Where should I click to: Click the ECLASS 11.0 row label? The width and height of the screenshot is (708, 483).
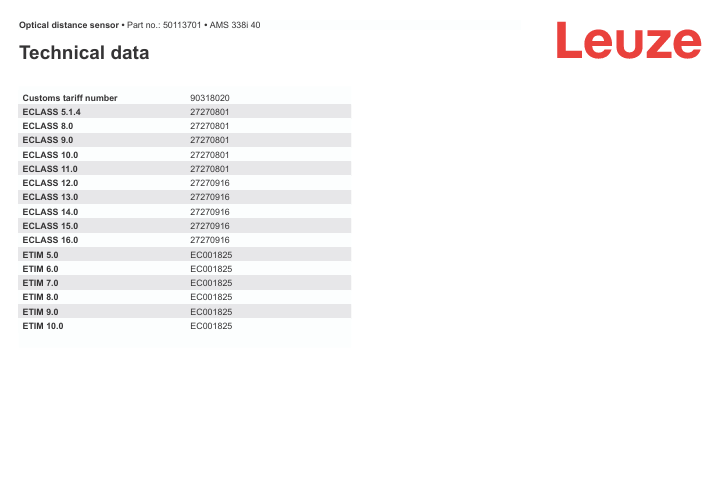50,169
